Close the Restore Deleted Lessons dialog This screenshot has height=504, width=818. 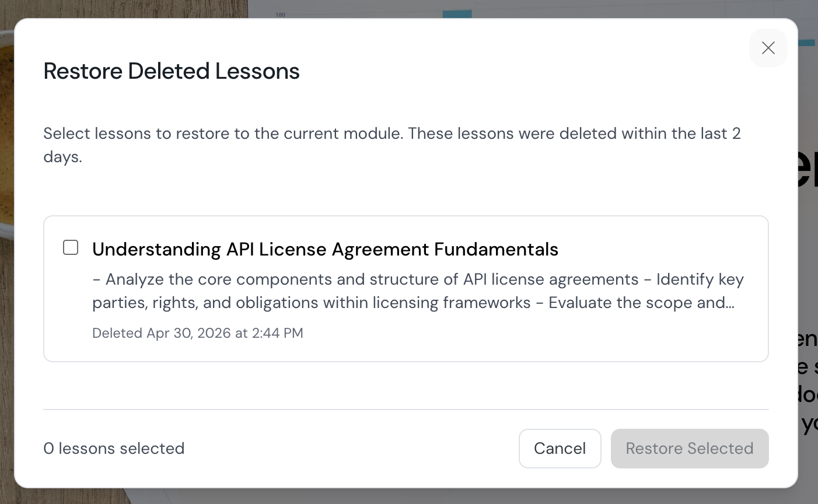click(768, 48)
